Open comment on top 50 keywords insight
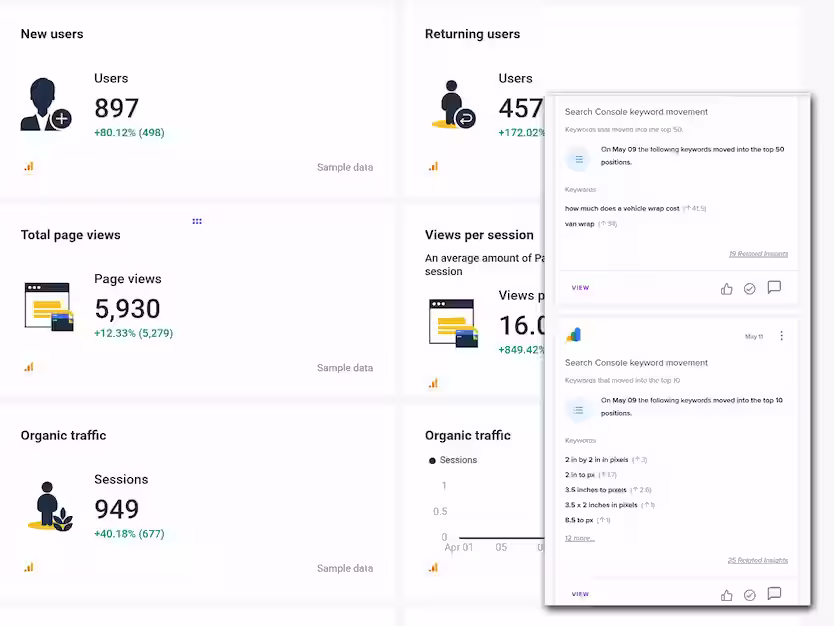The width and height of the screenshot is (834, 626). (774, 288)
